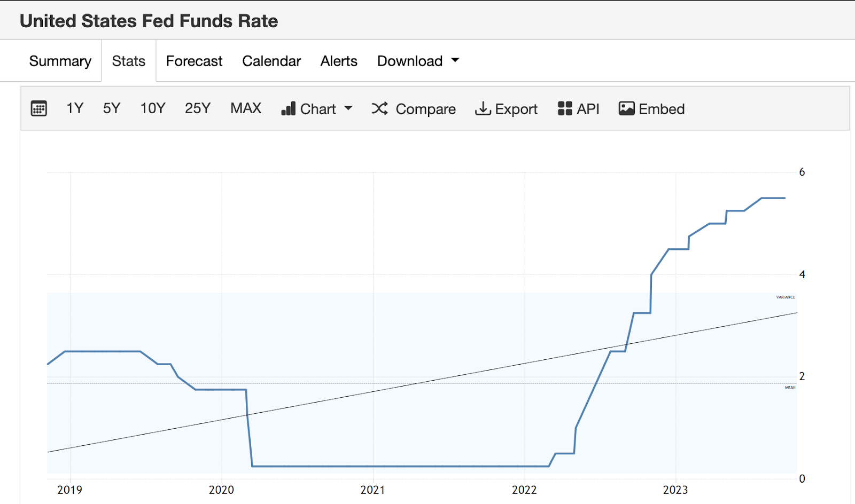Click the Embed image icon
855x504 pixels.
point(626,109)
